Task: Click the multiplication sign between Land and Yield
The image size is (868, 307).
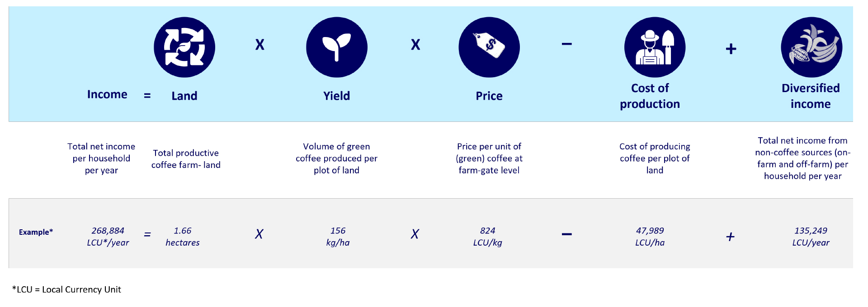Action: 259,45
